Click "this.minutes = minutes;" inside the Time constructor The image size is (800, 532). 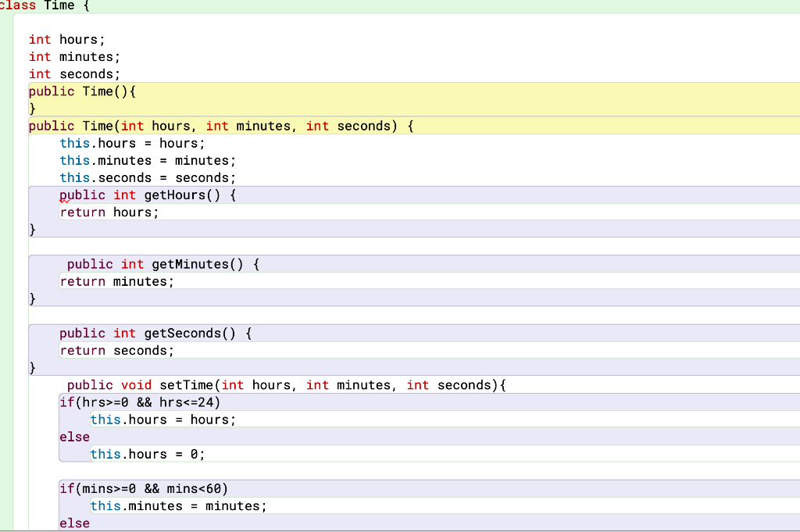click(148, 161)
